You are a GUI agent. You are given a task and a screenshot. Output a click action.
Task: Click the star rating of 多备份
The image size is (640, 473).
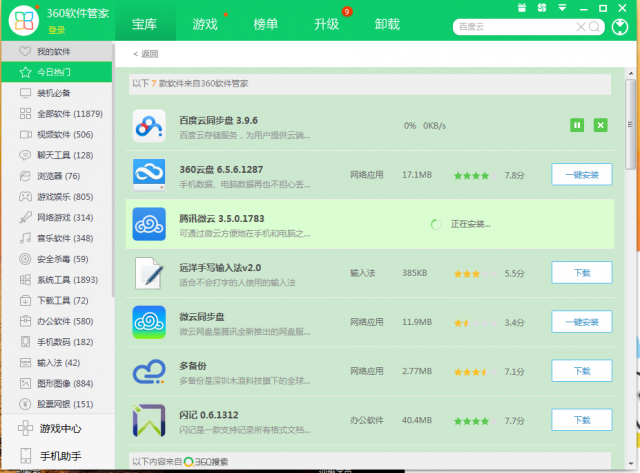tap(475, 372)
